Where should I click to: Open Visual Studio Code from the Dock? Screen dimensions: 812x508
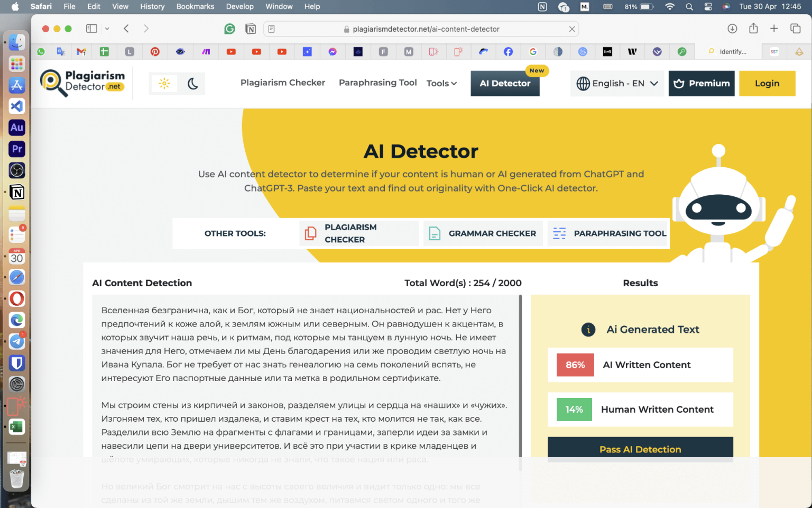coord(17,106)
